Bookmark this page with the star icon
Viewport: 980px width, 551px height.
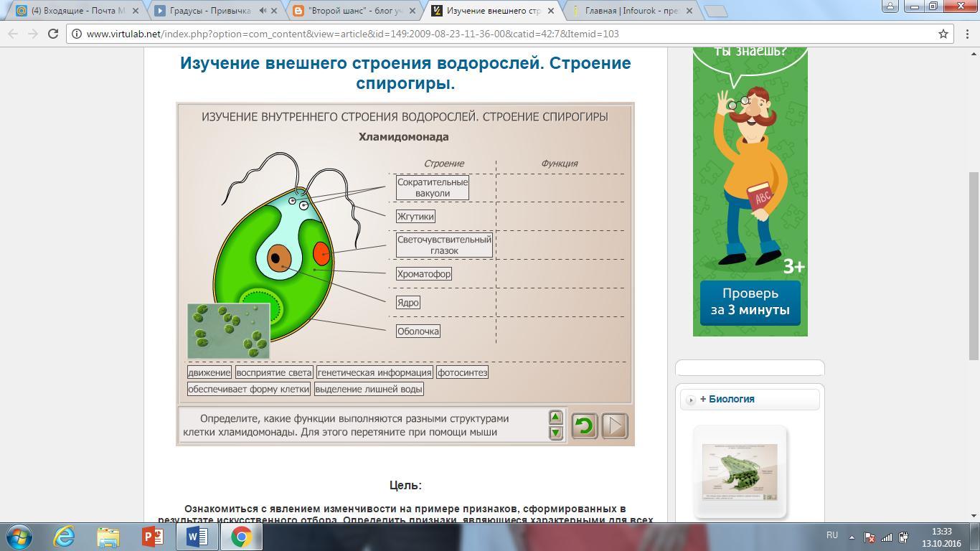943,34
